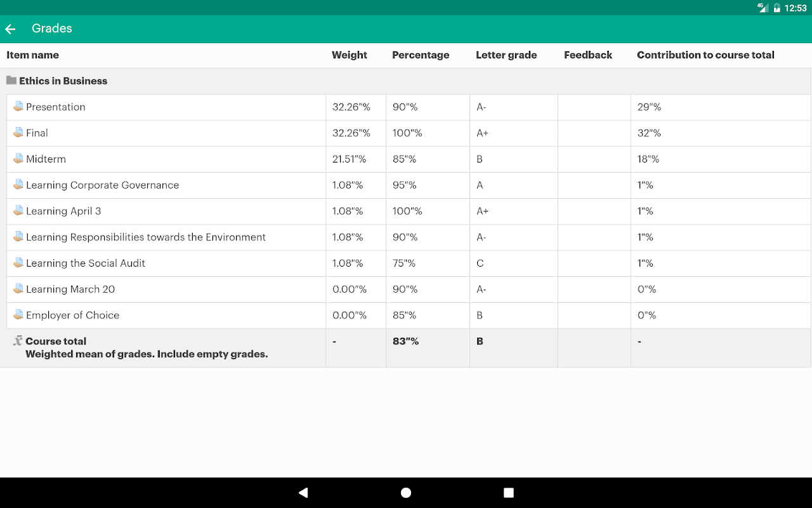The image size is (812, 508).
Task: Open the Presentation grade item
Action: 56,107
